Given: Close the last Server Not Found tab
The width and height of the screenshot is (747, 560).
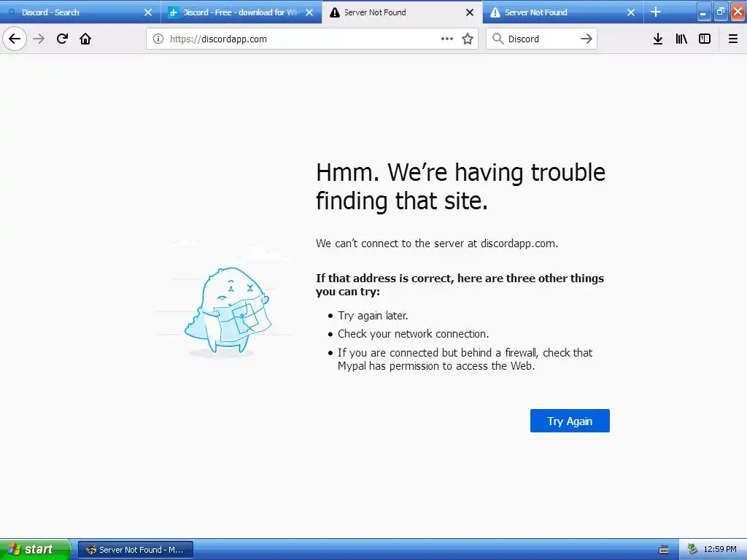Looking at the screenshot, I should tap(631, 12).
